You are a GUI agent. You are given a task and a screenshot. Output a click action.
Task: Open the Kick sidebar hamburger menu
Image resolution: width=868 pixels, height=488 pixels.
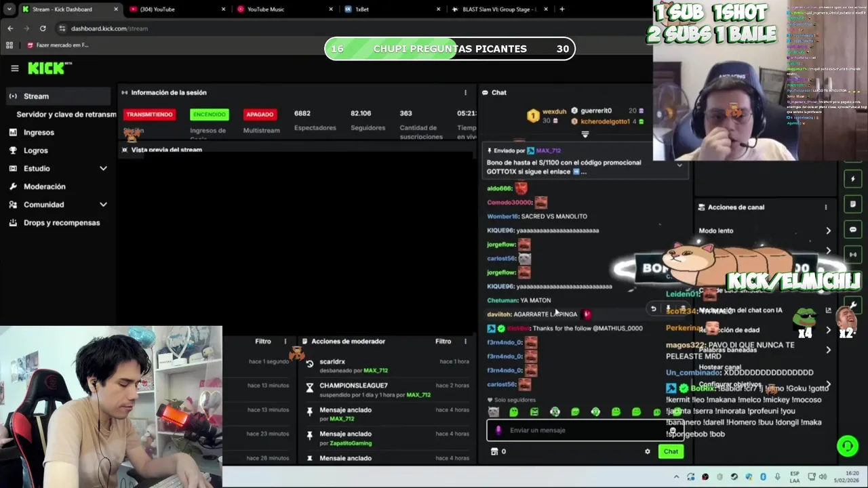pyautogui.click(x=14, y=68)
